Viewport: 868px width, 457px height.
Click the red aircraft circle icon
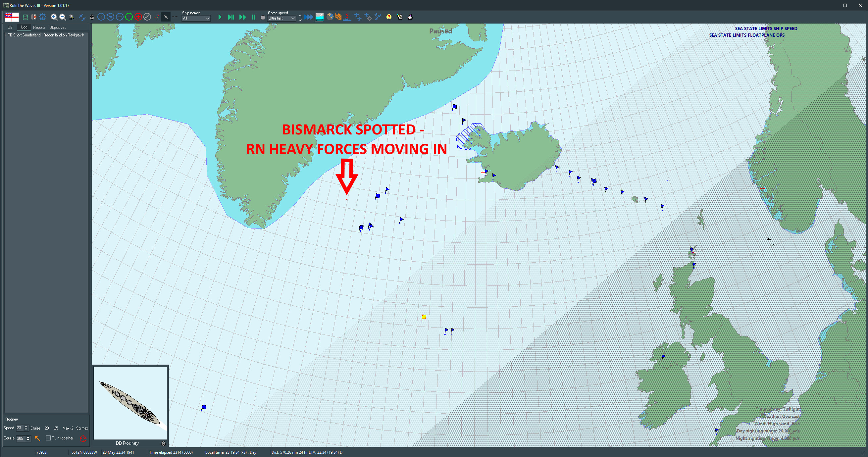(x=138, y=17)
